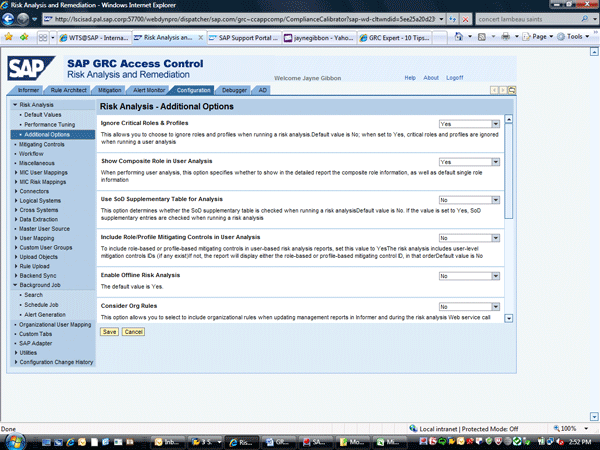
Task: Open Use SoD Supplementary Table dropdown
Action: click(496, 200)
